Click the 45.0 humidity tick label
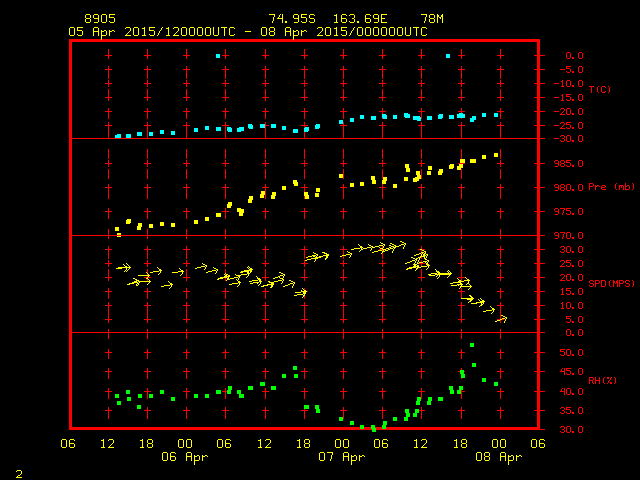 571,372
